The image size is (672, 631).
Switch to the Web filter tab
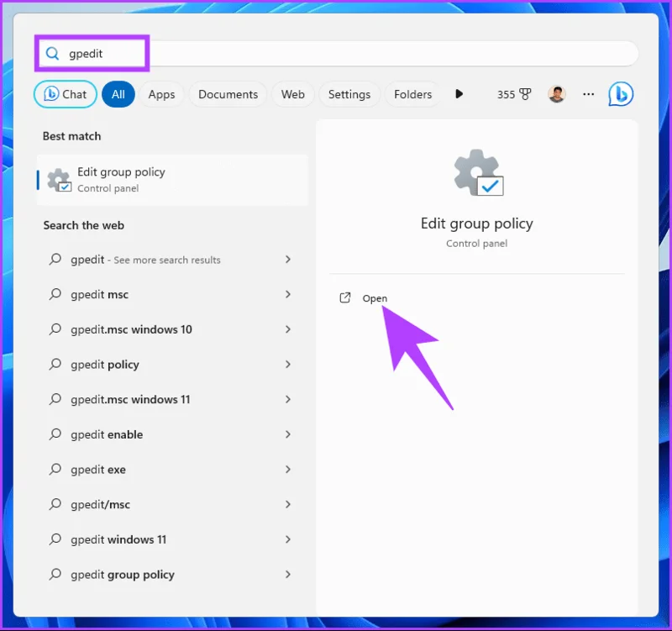[293, 94]
